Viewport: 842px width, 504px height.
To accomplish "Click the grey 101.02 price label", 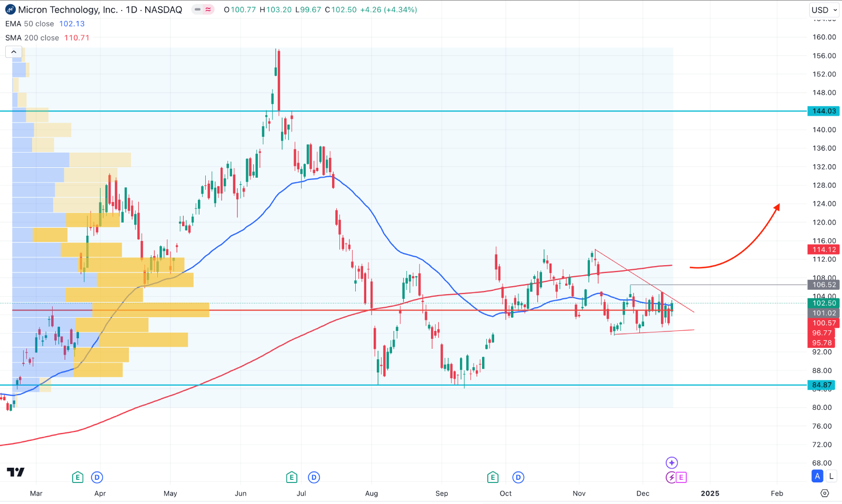I will pos(824,313).
